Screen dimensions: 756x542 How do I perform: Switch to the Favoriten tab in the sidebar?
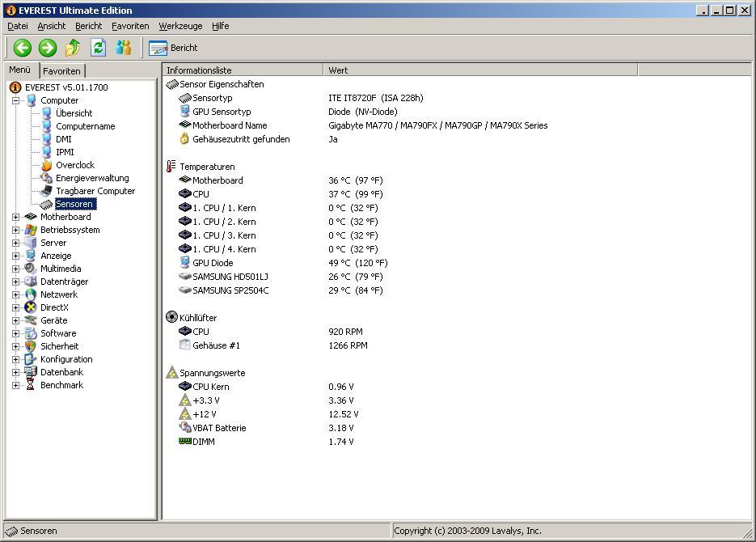[61, 71]
